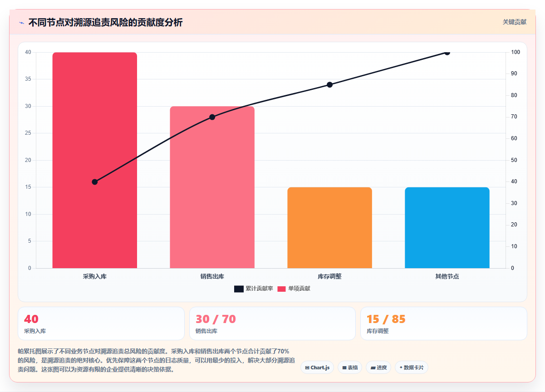This screenshot has height=392, width=545.
Task: Click the Pareto description paragraph starting 帕累托图展示了
Action: pyautogui.click(x=157, y=360)
